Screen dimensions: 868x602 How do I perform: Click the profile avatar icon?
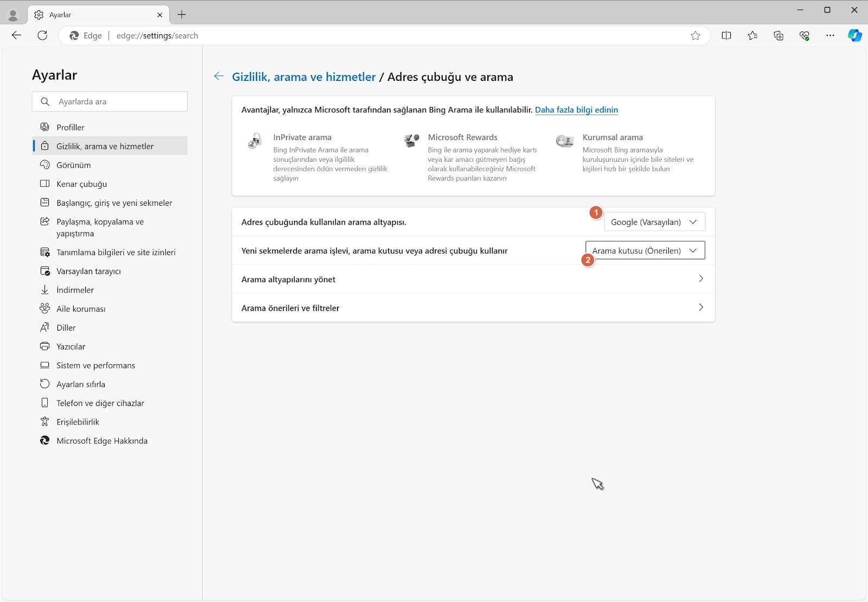(13, 15)
